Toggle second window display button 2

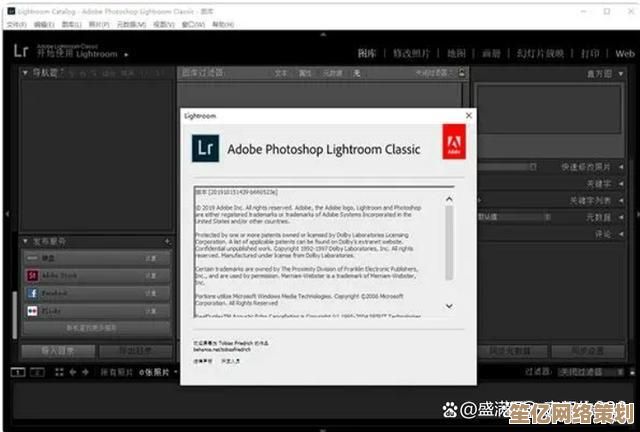pos(38,372)
